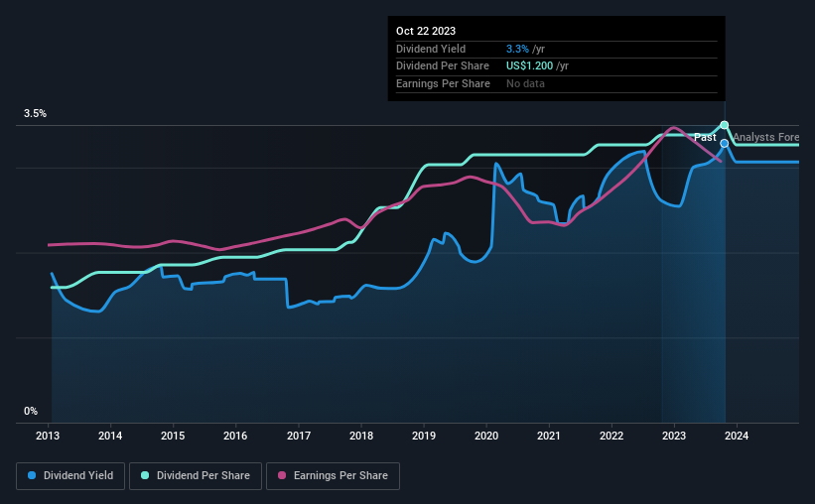
Task: Click the Dividend Per Share row label in tooltip
Action: point(443,66)
